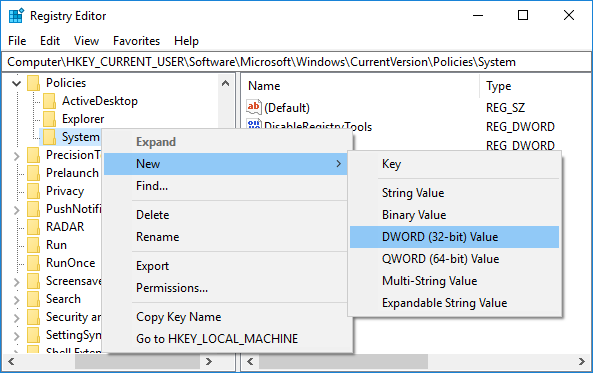Screen dimensions: 593x373
Task: Select the Run key folder icon
Action: pyautogui.click(x=33, y=245)
